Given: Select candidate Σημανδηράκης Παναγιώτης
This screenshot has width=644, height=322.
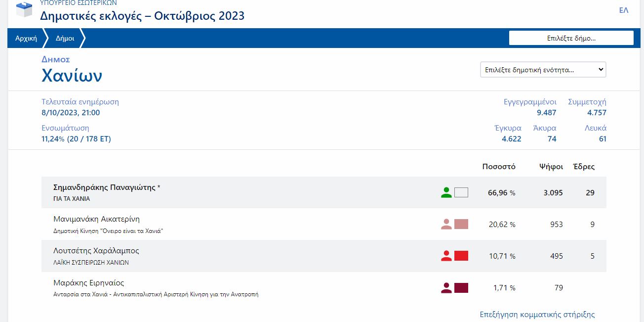Looking at the screenshot, I should click(x=105, y=187).
